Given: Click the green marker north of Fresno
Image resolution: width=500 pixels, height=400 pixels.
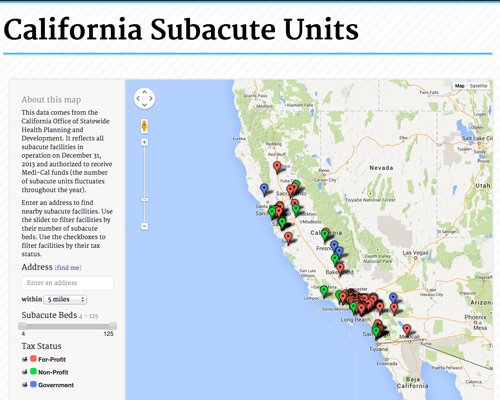Looking at the screenshot, I should 325,235.
